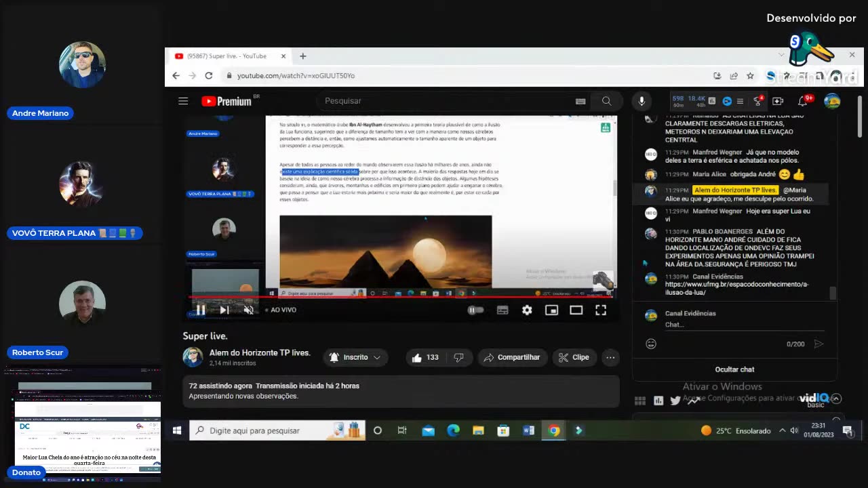Open YouTube Create video camera icon
This screenshot has height=488, width=868.
[778, 101]
